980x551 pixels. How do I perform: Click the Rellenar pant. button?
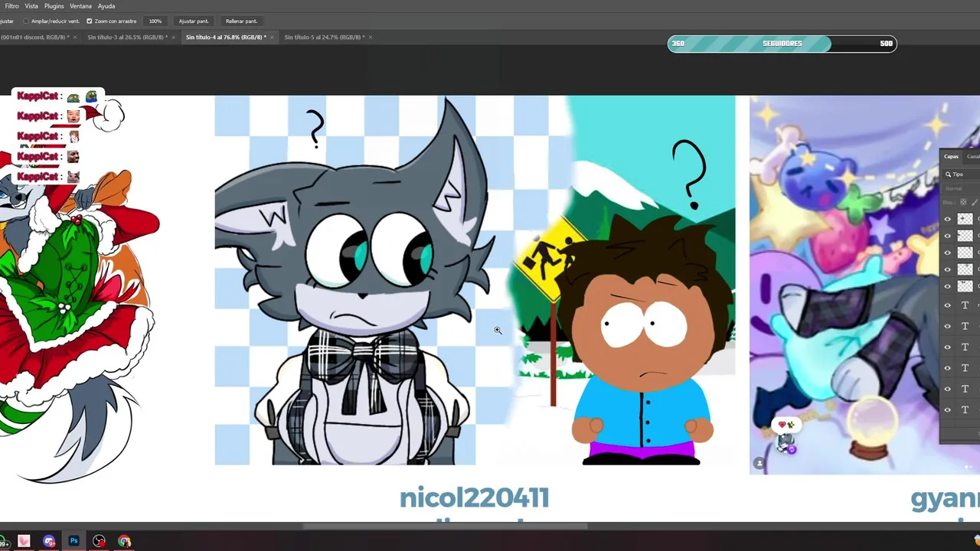click(x=241, y=21)
